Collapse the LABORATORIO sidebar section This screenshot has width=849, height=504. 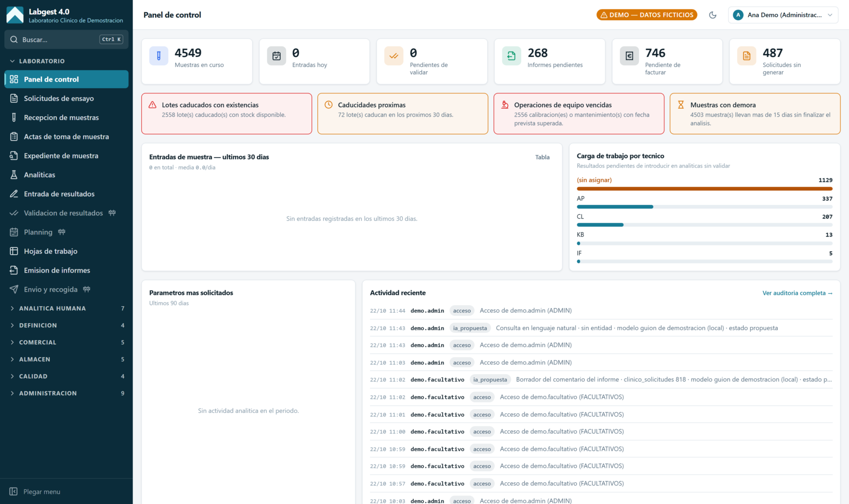pos(66,61)
